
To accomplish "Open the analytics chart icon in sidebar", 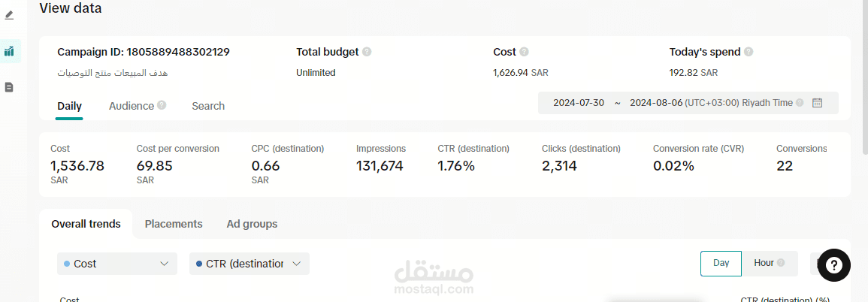I will coord(9,51).
